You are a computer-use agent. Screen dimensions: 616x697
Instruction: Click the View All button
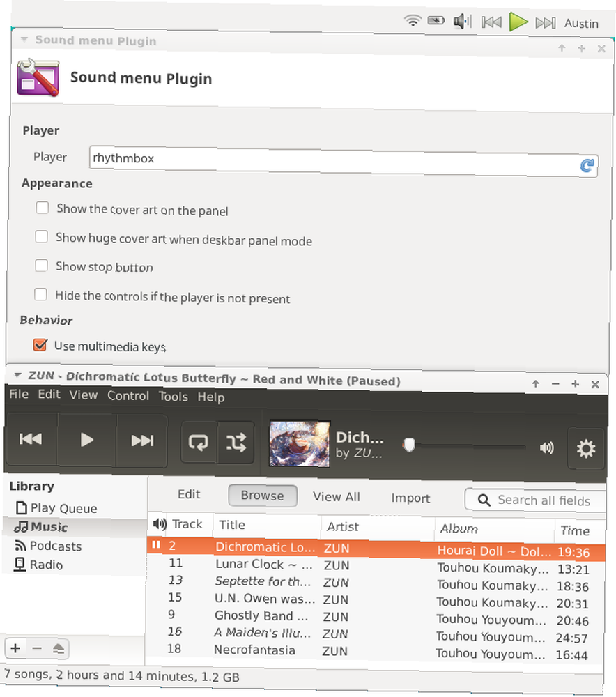[x=337, y=496]
